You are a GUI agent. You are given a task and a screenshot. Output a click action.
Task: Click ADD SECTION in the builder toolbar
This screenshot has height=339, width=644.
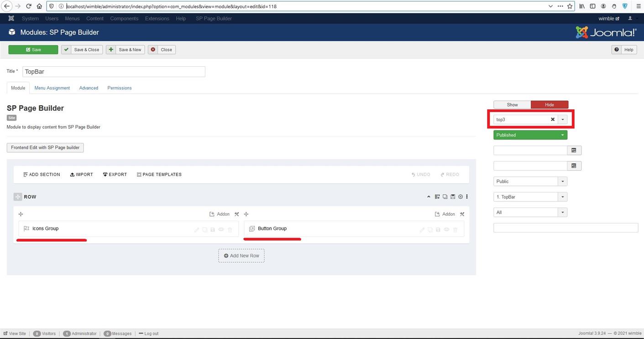[42, 175]
